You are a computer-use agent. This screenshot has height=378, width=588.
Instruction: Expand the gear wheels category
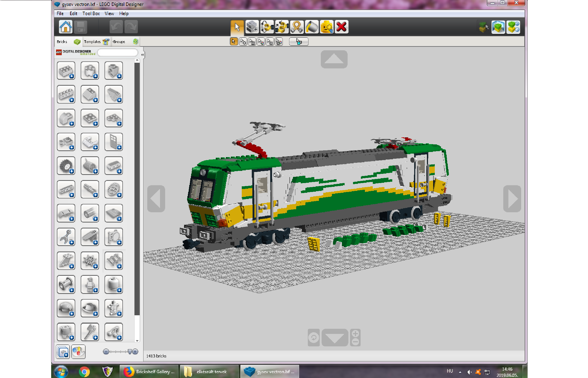pyautogui.click(x=114, y=189)
